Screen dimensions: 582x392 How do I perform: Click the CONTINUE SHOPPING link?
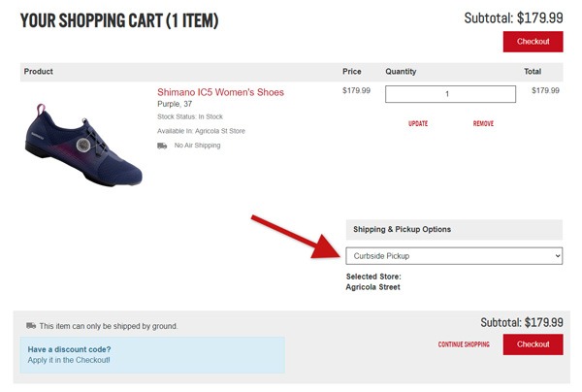point(464,344)
